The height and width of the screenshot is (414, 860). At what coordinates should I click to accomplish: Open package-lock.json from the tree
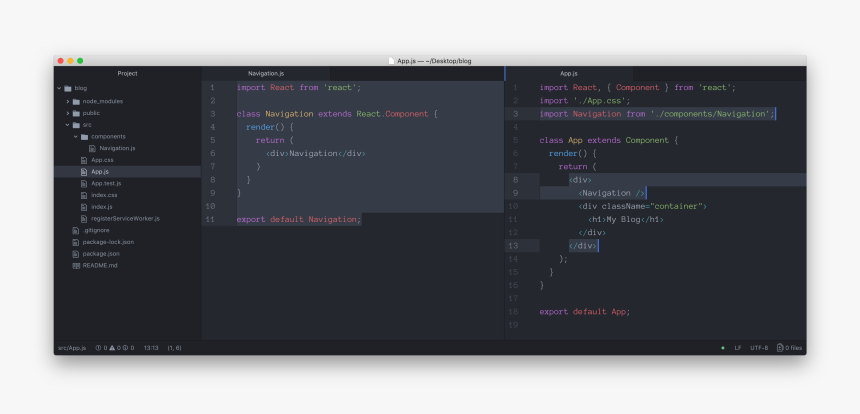pos(108,242)
